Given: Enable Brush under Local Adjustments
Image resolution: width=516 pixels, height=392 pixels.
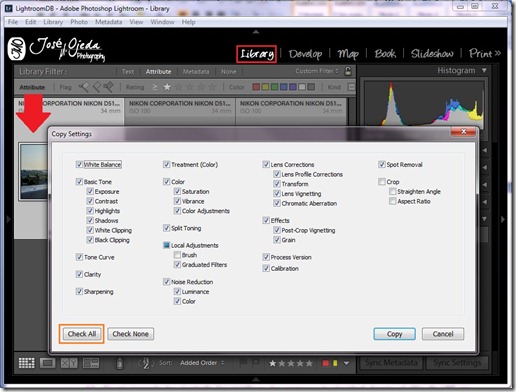Looking at the screenshot, I should tap(177, 255).
